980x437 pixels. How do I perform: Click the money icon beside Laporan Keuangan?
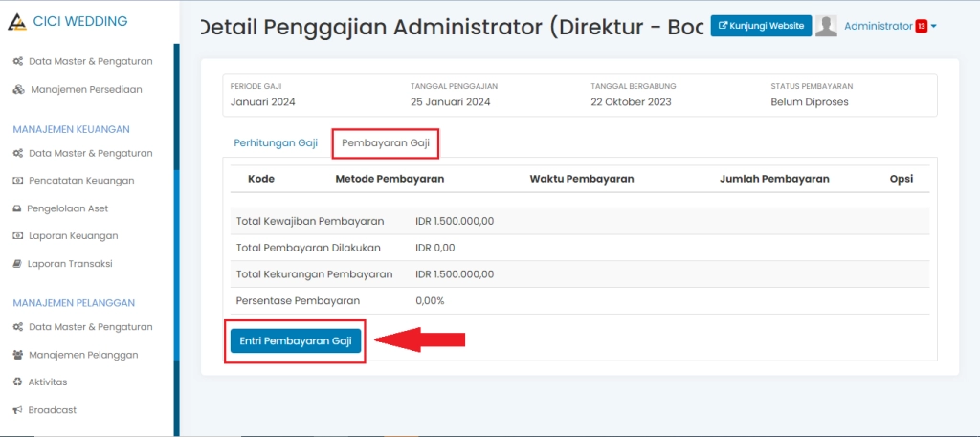click(18, 236)
